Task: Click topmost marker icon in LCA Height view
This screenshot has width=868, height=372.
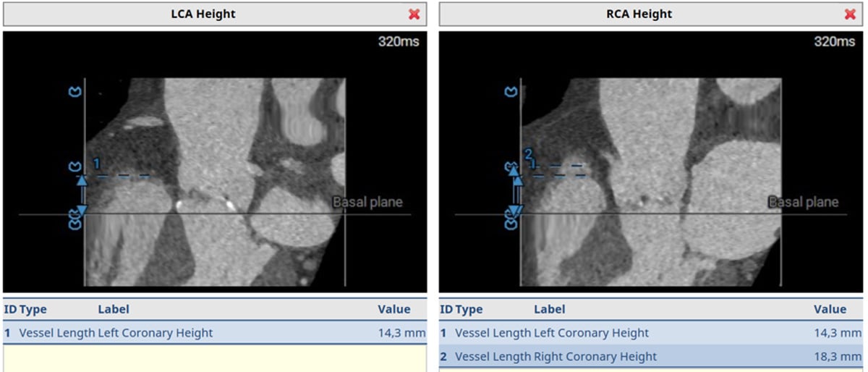Action: pyautogui.click(x=75, y=92)
